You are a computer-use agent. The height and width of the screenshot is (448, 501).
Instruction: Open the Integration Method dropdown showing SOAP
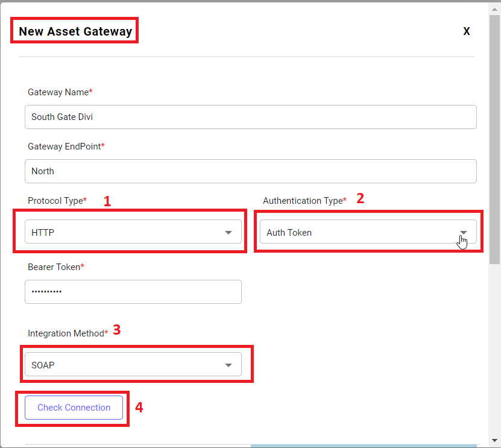click(133, 364)
